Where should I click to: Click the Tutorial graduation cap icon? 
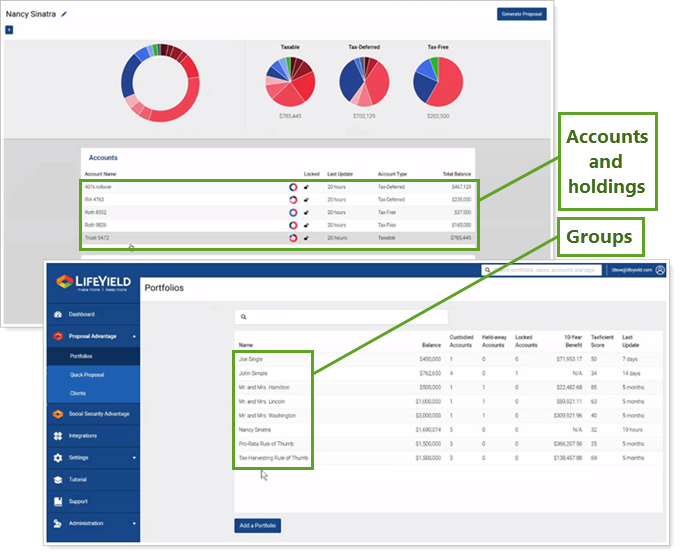click(x=58, y=479)
